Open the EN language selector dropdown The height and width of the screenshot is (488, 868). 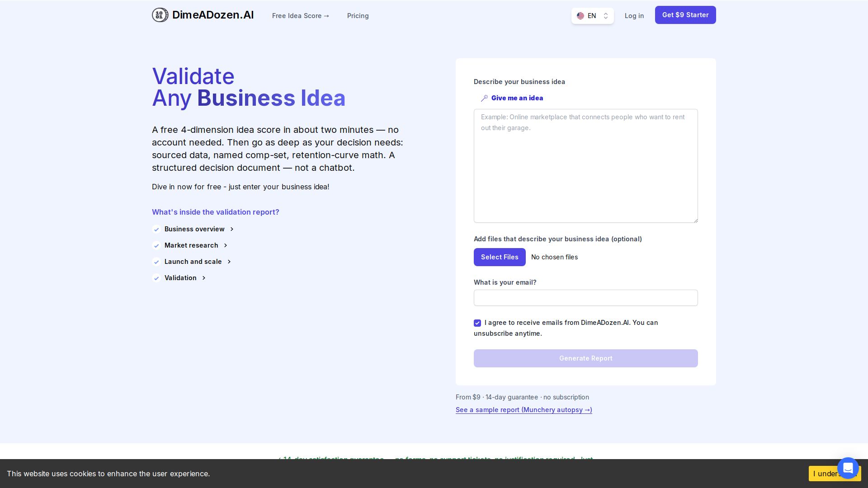(592, 16)
